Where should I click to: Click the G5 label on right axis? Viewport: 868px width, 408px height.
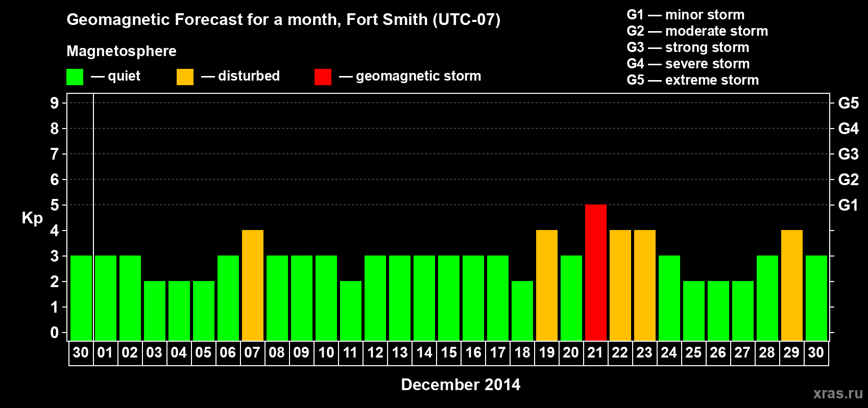click(848, 103)
